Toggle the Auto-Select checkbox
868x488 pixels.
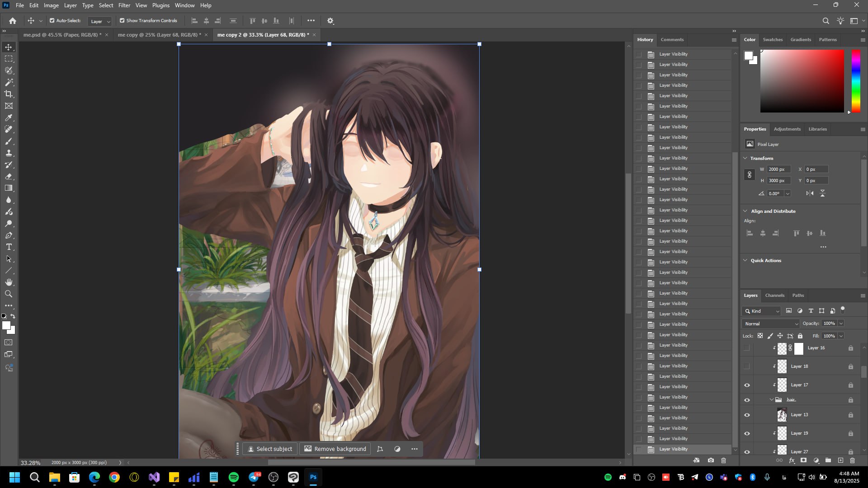click(x=52, y=21)
